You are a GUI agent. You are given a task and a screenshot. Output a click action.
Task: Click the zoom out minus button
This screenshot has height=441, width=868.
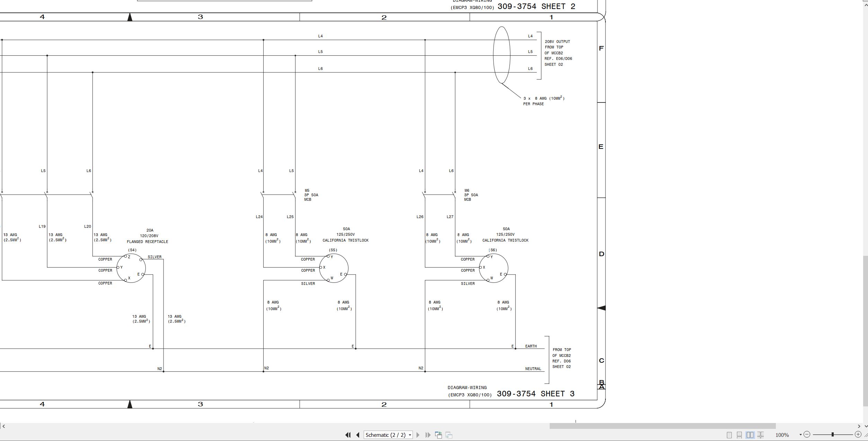[807, 434]
